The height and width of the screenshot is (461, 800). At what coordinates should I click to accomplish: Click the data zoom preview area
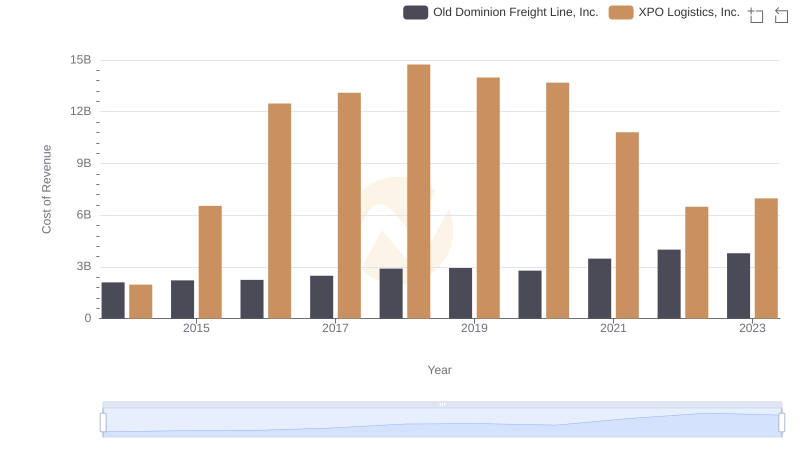click(x=442, y=422)
